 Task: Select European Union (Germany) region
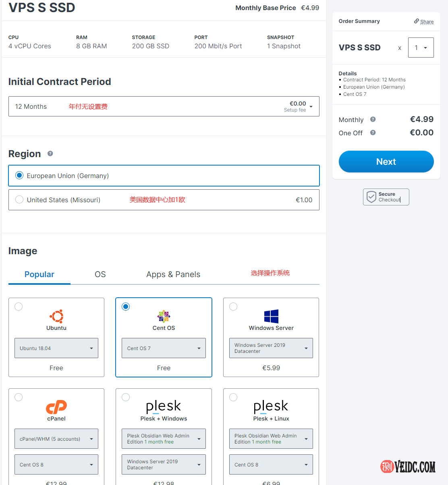(x=164, y=176)
